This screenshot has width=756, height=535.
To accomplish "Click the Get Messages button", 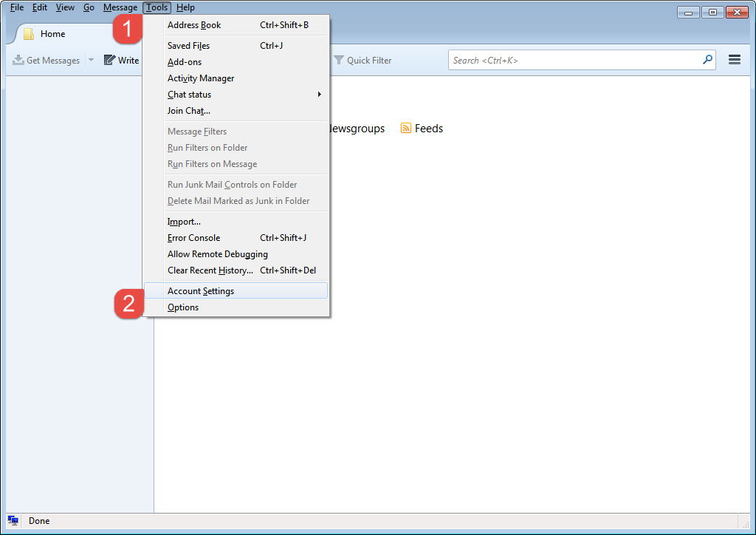I will coord(47,61).
